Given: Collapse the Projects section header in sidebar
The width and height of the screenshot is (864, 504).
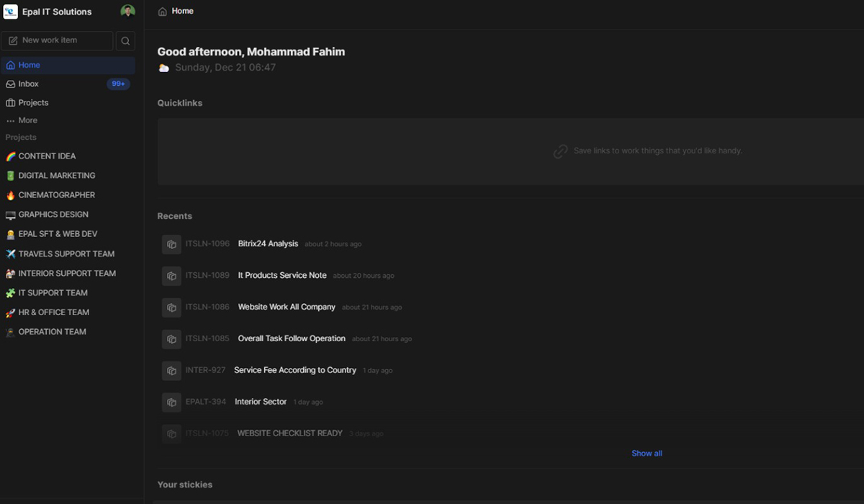Looking at the screenshot, I should 21,138.
